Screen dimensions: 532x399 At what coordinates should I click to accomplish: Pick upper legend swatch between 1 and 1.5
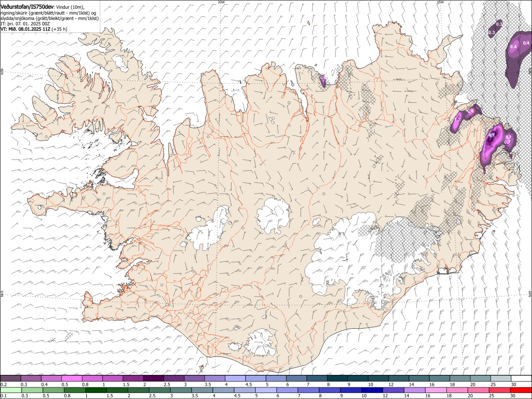[113, 379]
